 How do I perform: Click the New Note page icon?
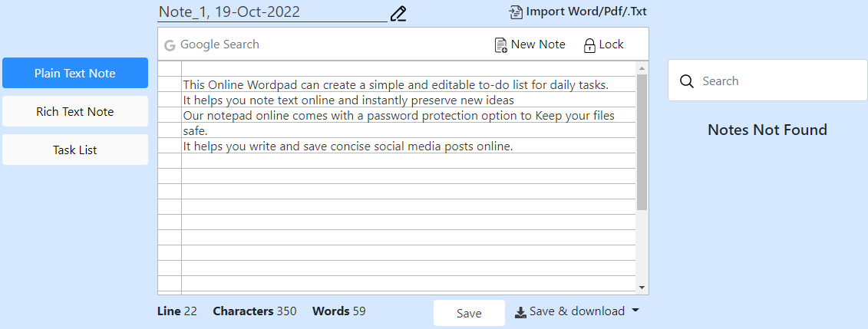(x=500, y=44)
